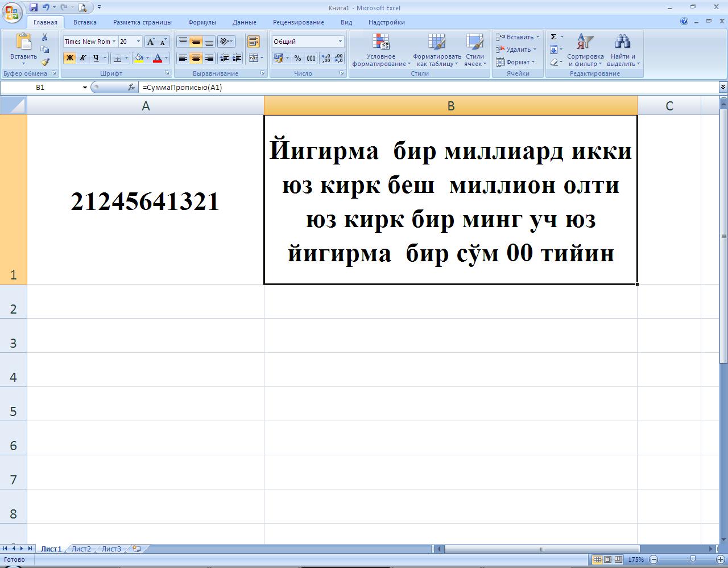This screenshot has height=568, width=728.
Task: Click the Format Painter brush icon
Action: (x=45, y=62)
